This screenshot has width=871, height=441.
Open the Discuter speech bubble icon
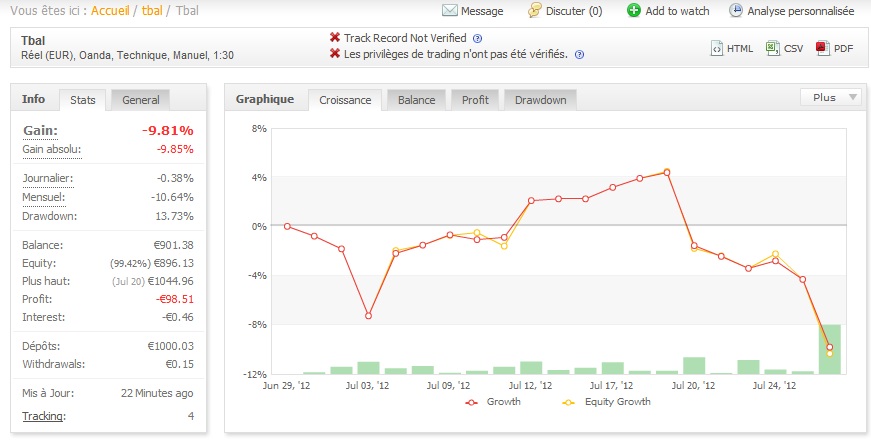click(535, 11)
